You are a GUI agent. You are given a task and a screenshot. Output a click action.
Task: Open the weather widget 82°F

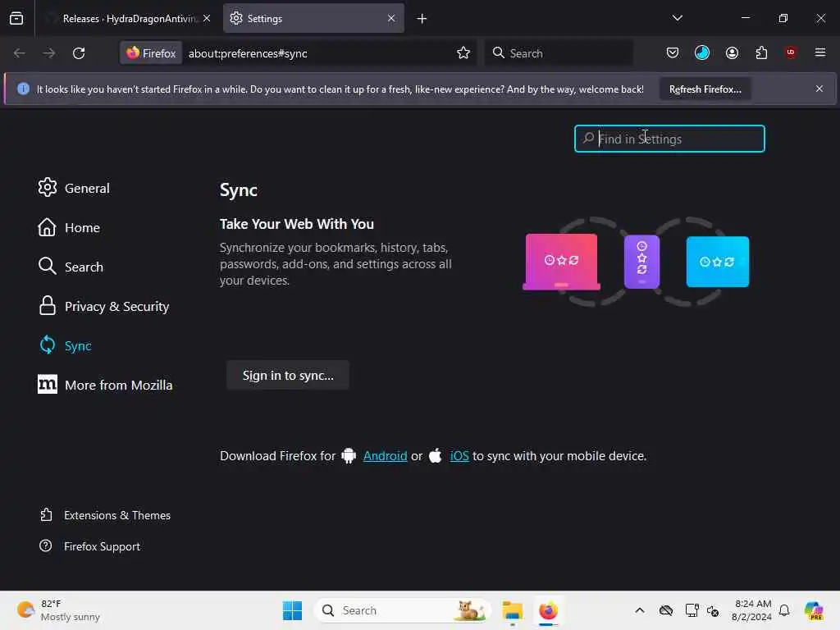tap(59, 610)
